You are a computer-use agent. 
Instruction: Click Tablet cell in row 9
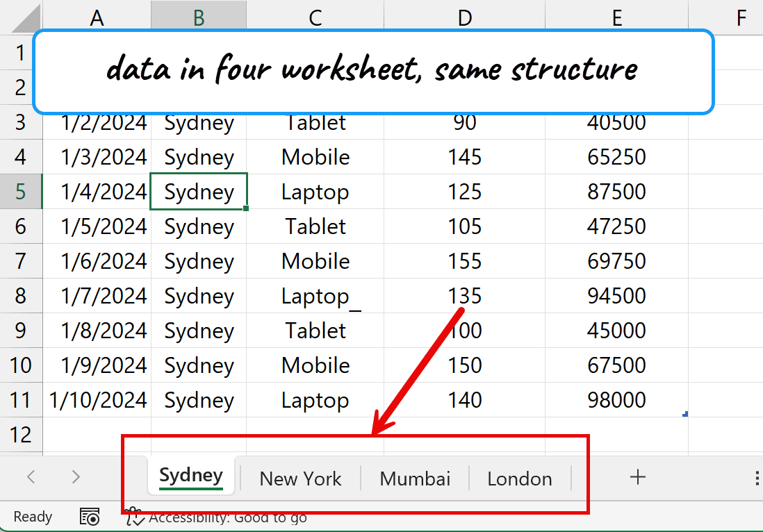315,331
